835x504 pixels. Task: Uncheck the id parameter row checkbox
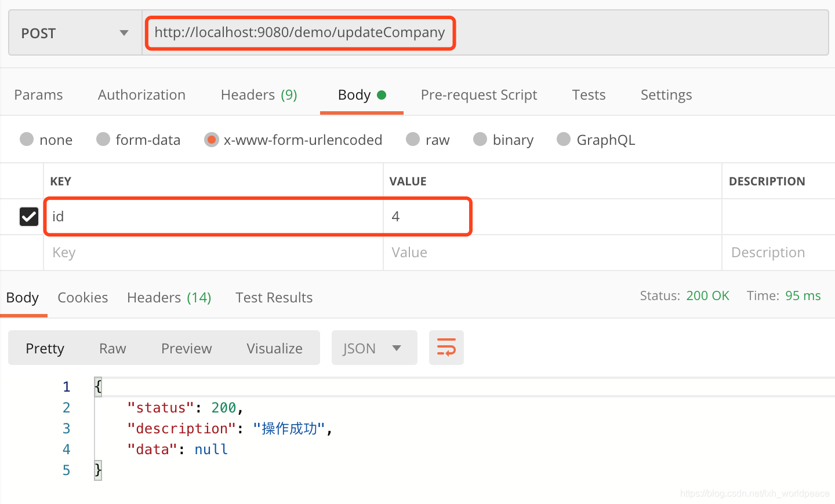[29, 217]
